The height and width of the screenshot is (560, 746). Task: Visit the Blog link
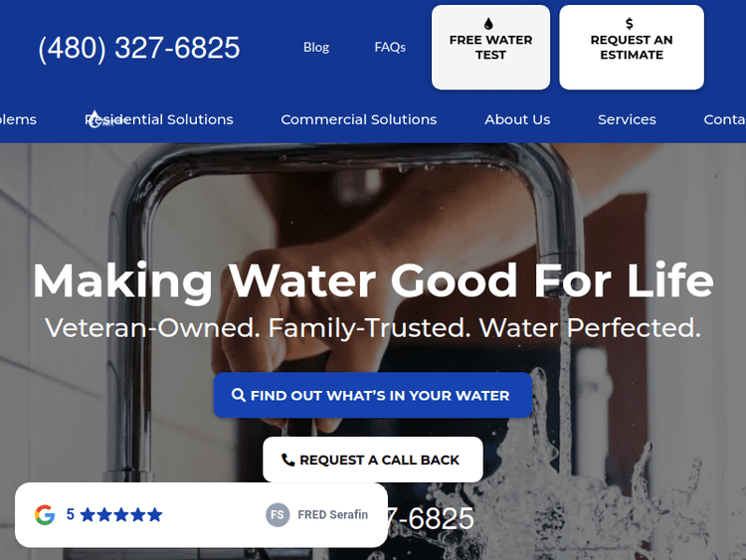316,47
